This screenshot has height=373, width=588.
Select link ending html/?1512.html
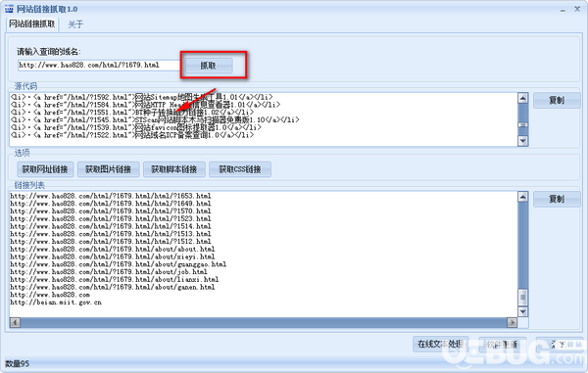tap(111, 242)
